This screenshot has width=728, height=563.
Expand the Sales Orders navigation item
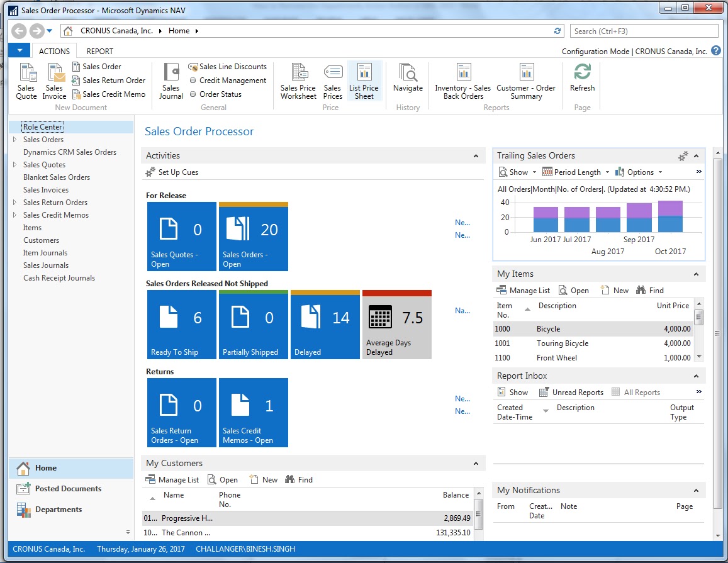tap(16, 139)
